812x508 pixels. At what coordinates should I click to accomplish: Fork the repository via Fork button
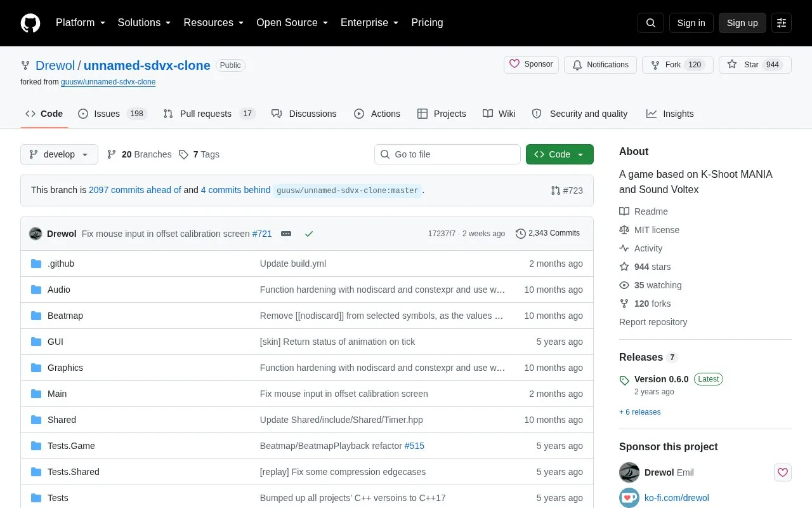(678, 65)
